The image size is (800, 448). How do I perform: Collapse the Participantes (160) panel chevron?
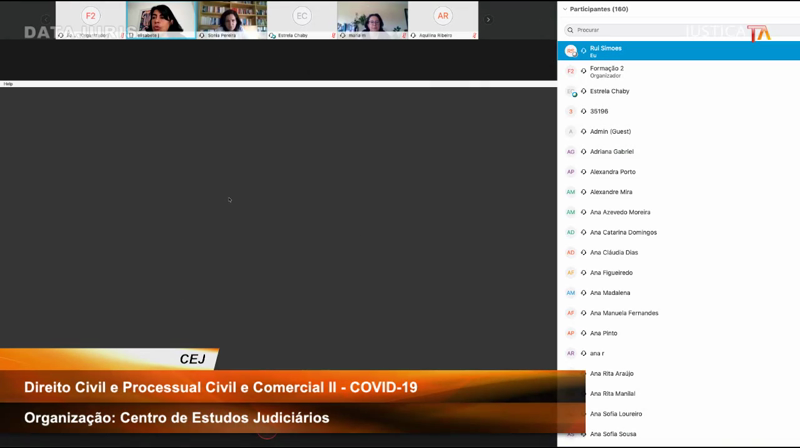[x=564, y=9]
